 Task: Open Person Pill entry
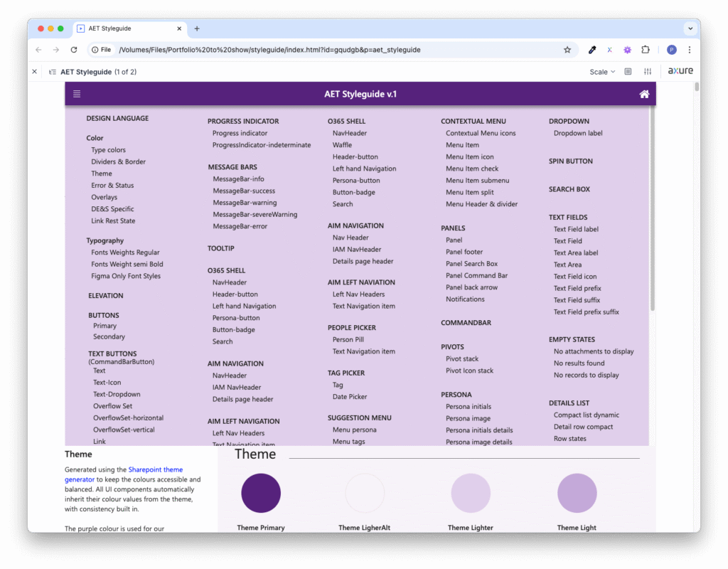pos(348,339)
